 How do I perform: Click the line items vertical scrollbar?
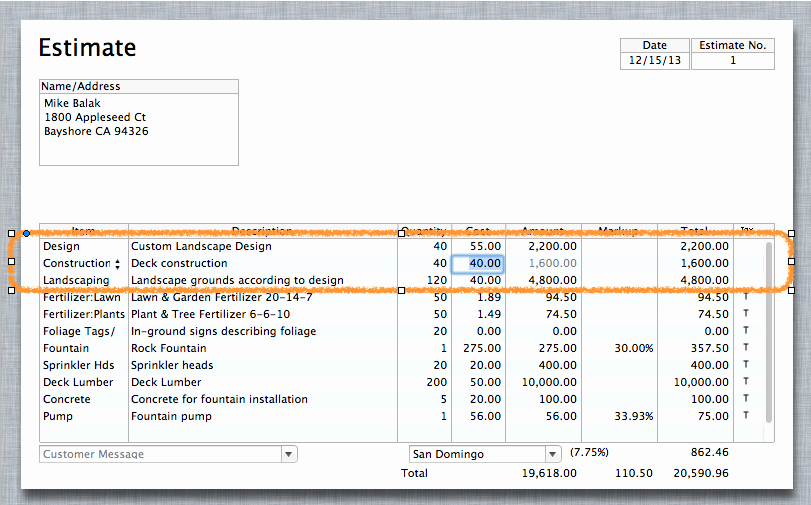(768, 332)
